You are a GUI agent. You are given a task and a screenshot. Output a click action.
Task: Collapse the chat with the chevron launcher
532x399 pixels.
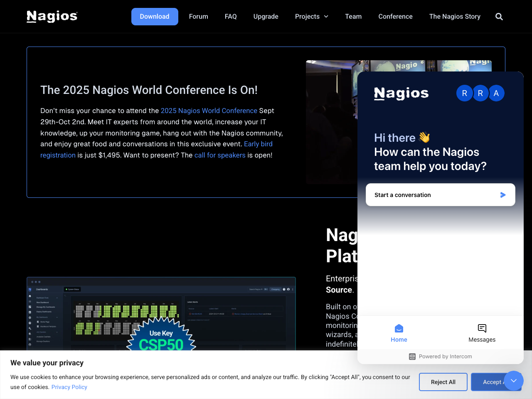(x=514, y=381)
